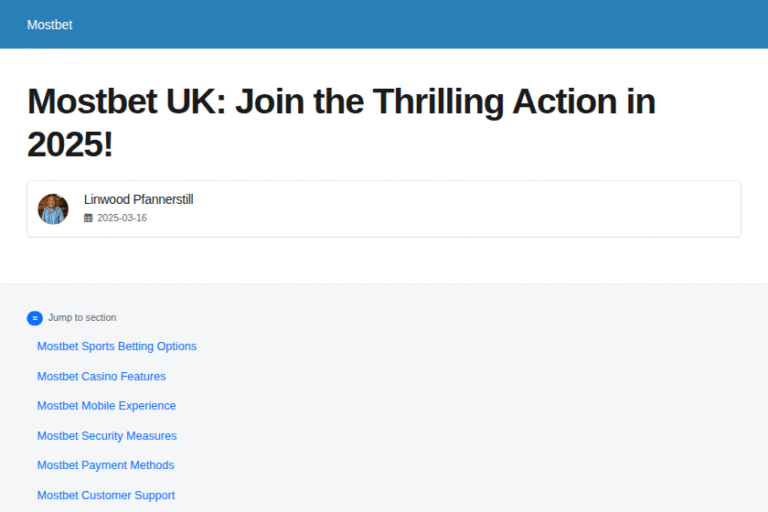Click the blue Jump to section icon

35,318
